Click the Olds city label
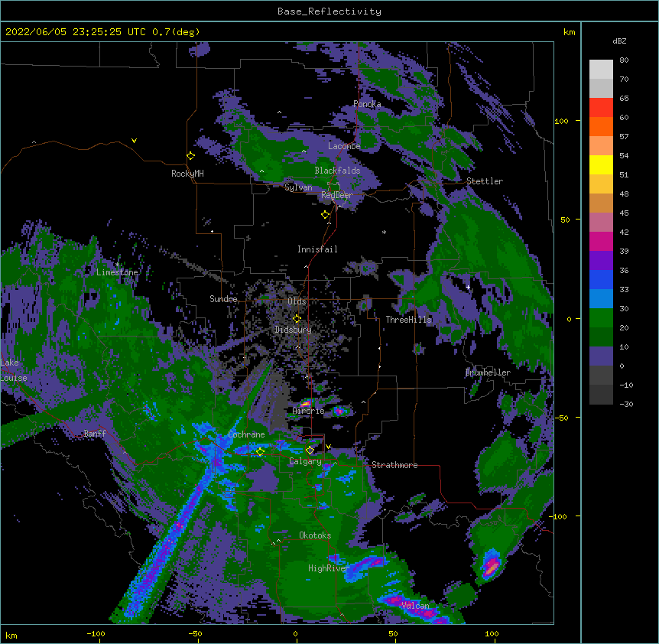The height and width of the screenshot is (644, 659). pyautogui.click(x=297, y=301)
